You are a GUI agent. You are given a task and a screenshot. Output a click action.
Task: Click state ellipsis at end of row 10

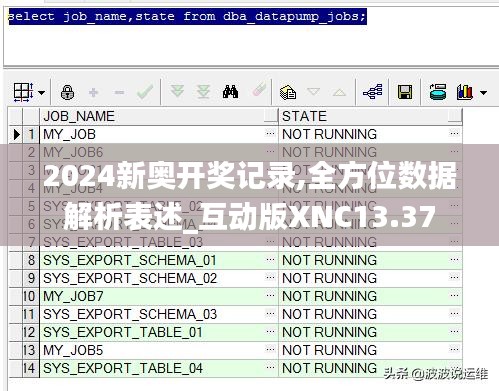coord(454,295)
